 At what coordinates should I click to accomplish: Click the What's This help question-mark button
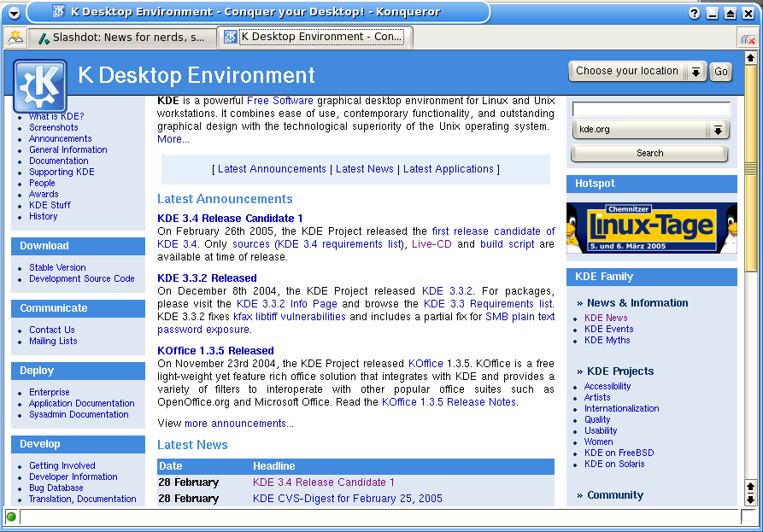point(695,14)
